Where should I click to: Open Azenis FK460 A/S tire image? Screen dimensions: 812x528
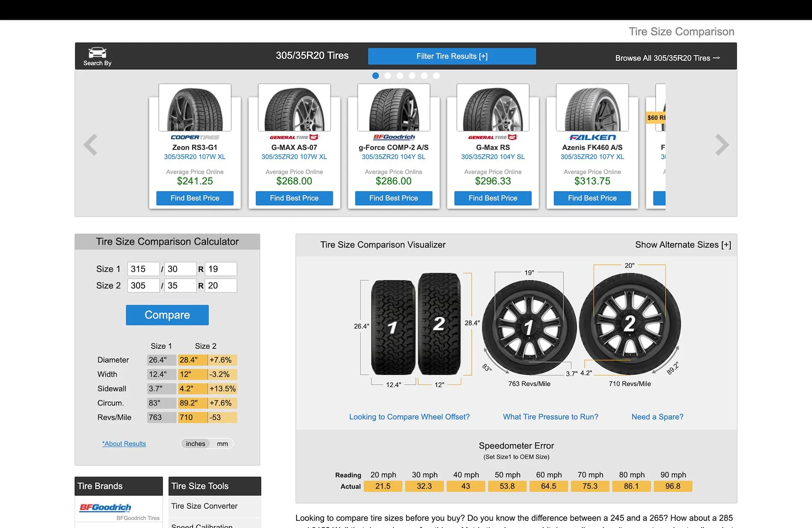tap(592, 107)
